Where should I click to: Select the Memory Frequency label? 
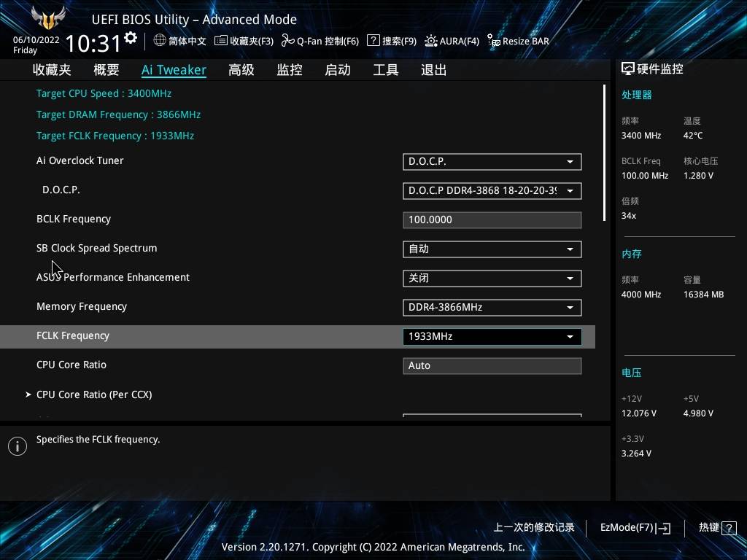(x=82, y=307)
